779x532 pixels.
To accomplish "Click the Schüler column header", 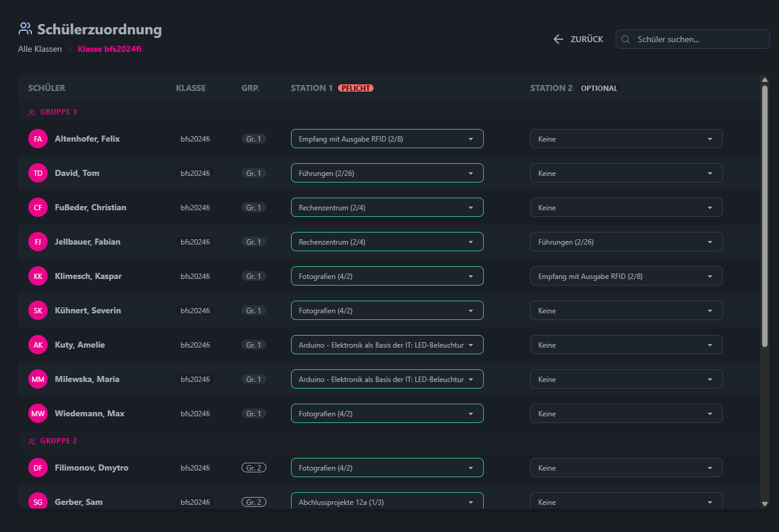I will point(46,88).
